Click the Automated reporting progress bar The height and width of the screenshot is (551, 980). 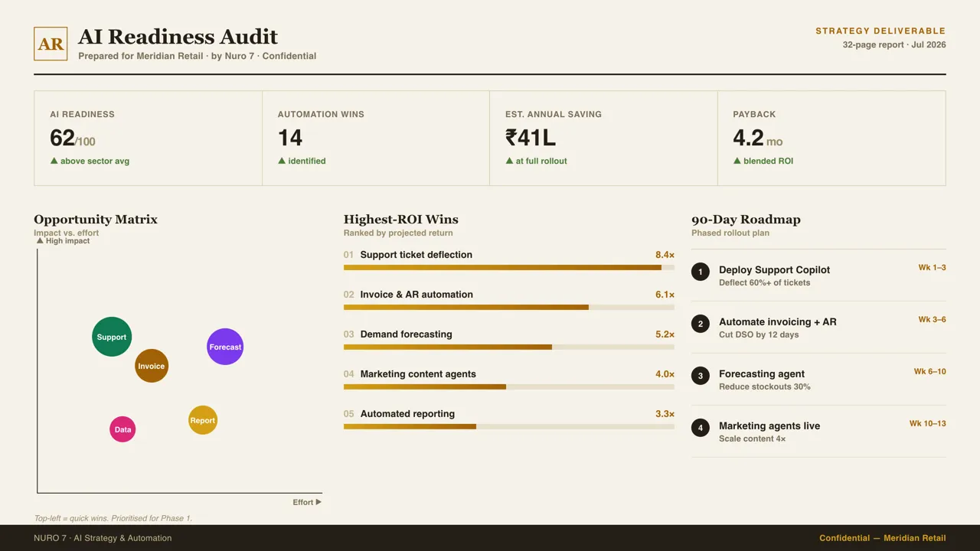pyautogui.click(x=509, y=427)
